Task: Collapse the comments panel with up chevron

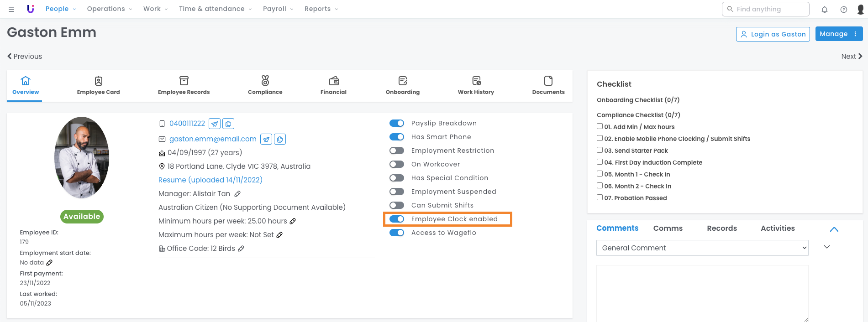Action: coord(834,229)
